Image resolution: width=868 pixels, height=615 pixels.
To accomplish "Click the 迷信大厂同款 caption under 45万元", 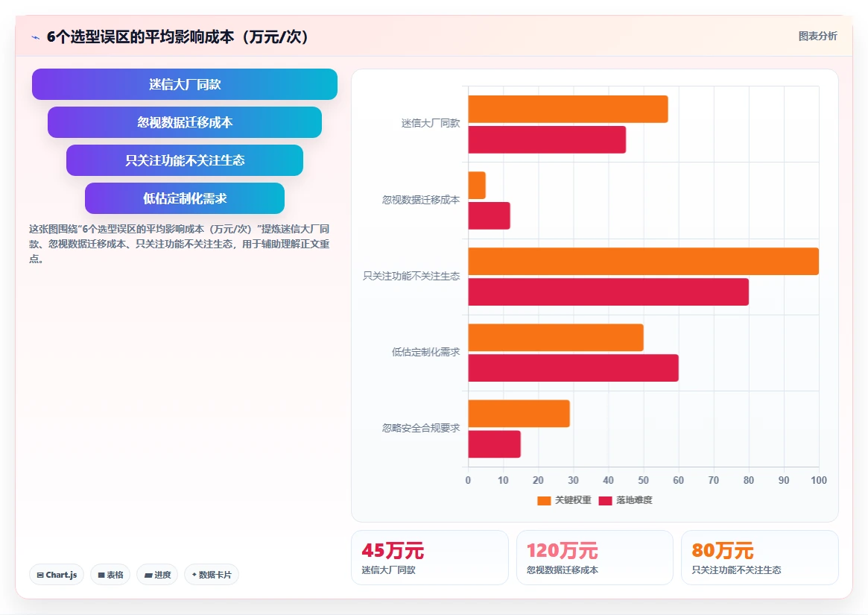I will 389,570.
